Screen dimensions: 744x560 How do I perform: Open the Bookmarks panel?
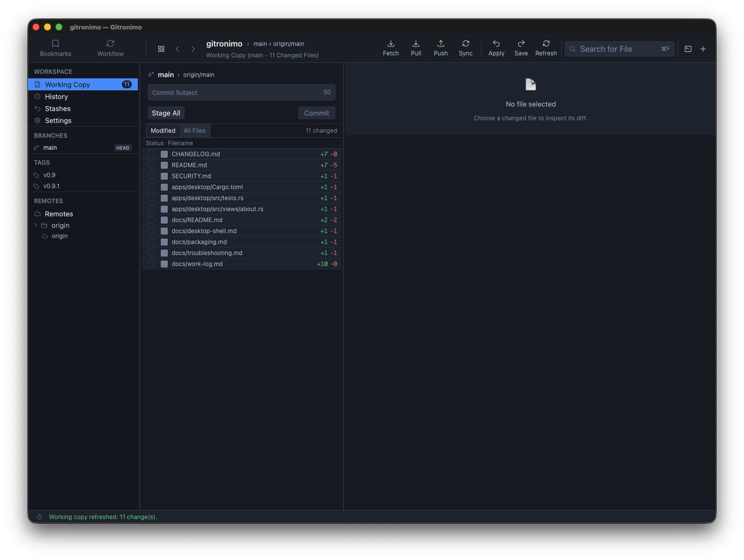click(55, 48)
